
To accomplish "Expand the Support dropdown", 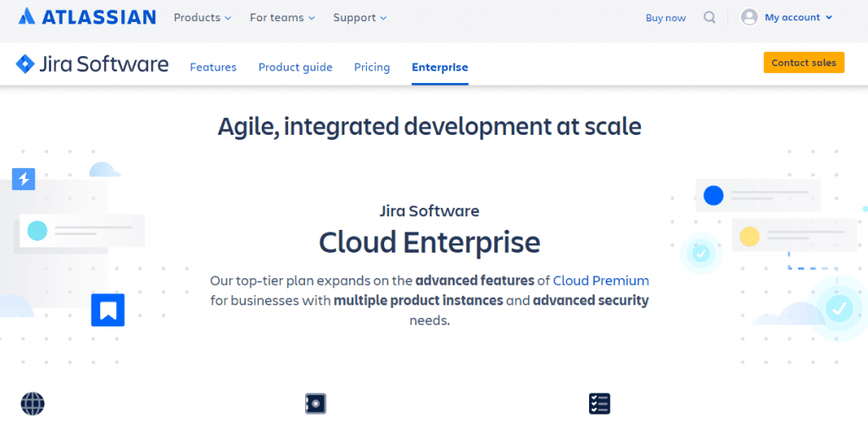I will pyautogui.click(x=359, y=18).
